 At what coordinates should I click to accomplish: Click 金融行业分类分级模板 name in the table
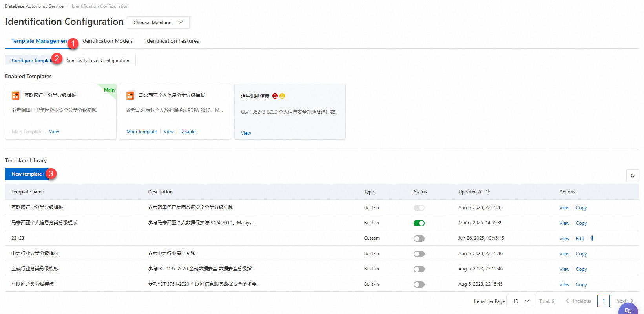coord(35,269)
